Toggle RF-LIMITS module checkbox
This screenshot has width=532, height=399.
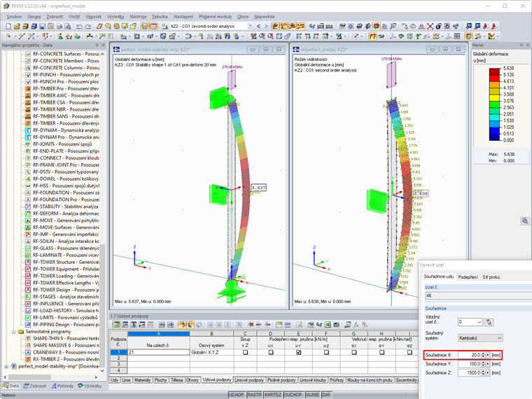28,318
